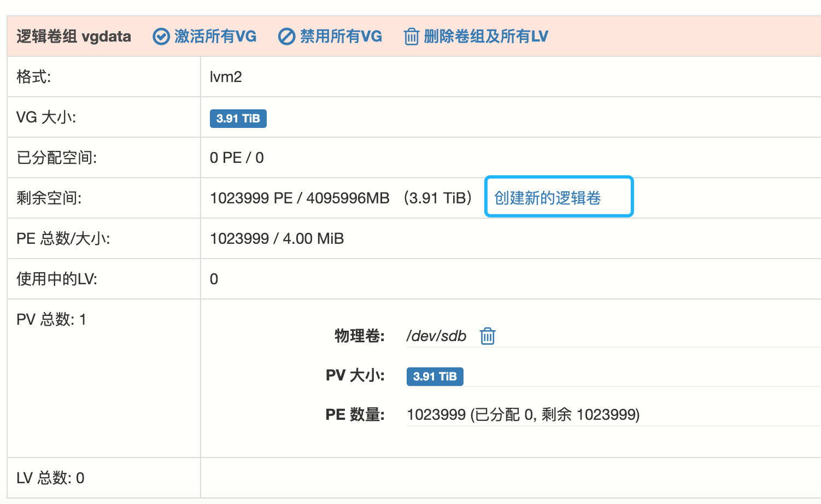Activate all volume groups via 激活所有VG text
The width and height of the screenshot is (821, 504).
(215, 37)
